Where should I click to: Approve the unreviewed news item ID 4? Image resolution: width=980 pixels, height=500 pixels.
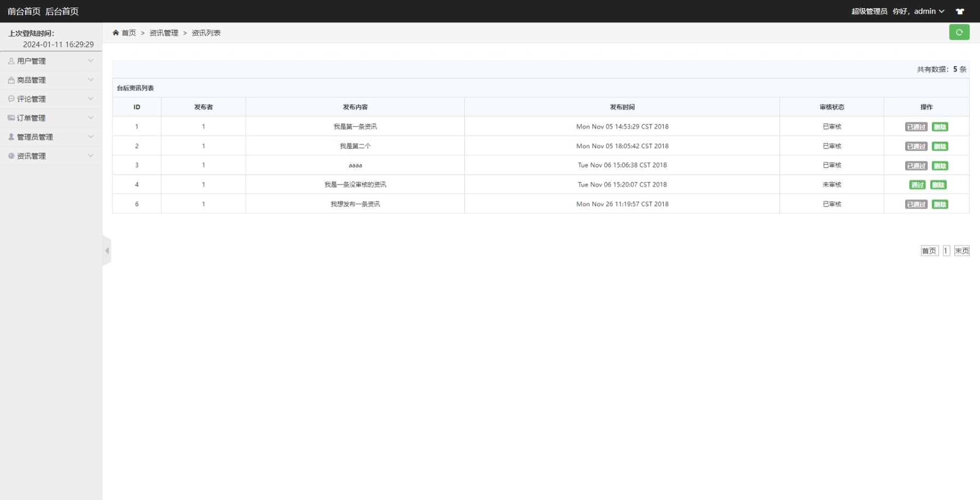(x=917, y=185)
